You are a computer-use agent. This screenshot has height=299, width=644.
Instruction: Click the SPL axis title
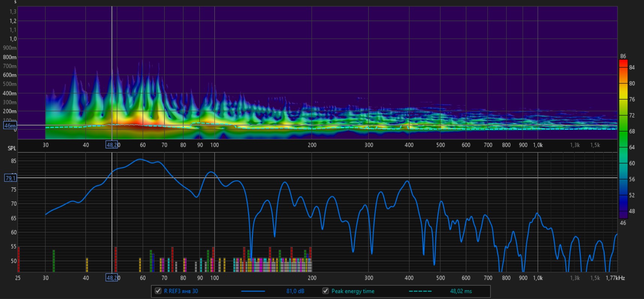[12, 148]
